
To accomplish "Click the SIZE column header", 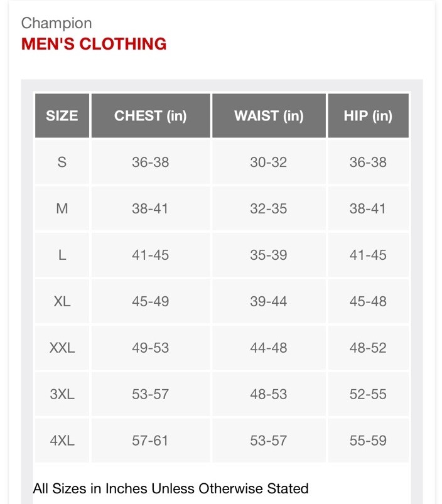I will (62, 116).
